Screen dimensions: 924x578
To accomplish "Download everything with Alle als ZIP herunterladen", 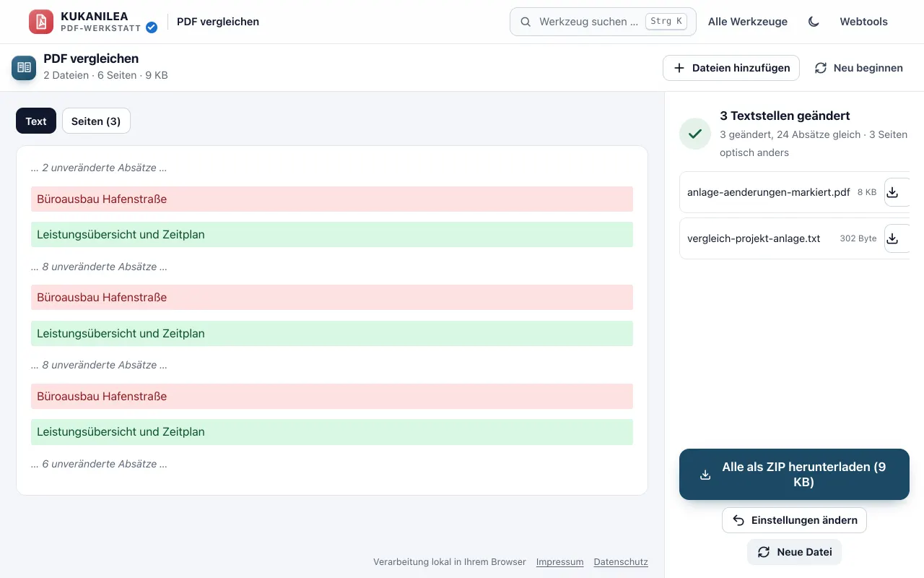I will 794,475.
